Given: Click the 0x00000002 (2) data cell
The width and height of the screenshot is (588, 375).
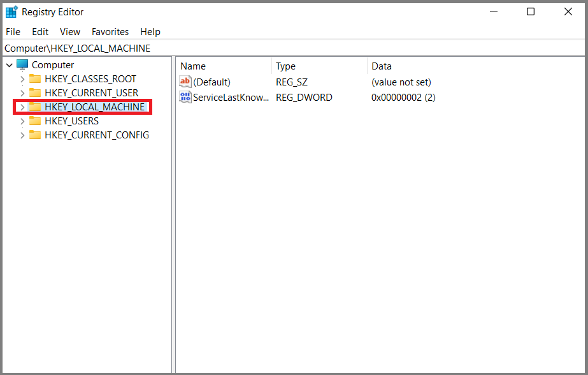Looking at the screenshot, I should [x=403, y=97].
